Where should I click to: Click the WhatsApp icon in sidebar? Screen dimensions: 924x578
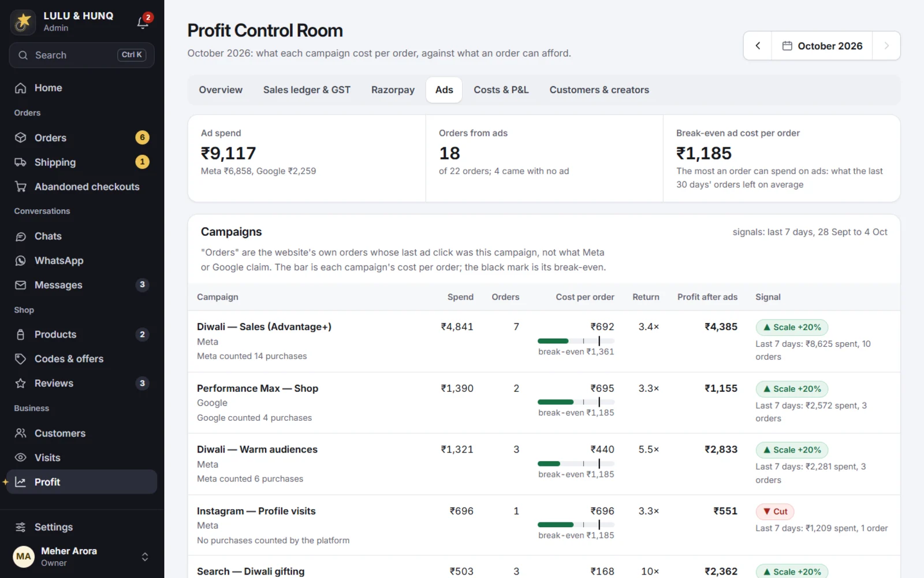tap(21, 261)
